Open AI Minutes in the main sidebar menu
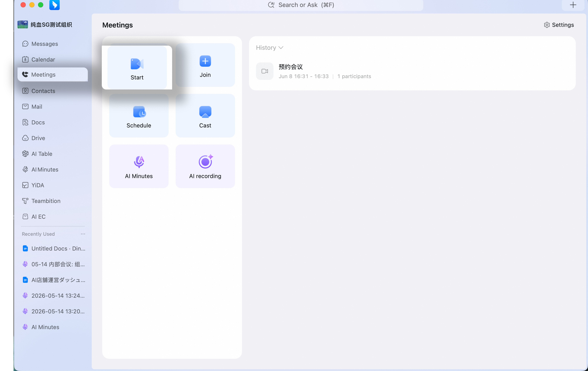Viewport: 588px width, 371px height. coord(53,170)
